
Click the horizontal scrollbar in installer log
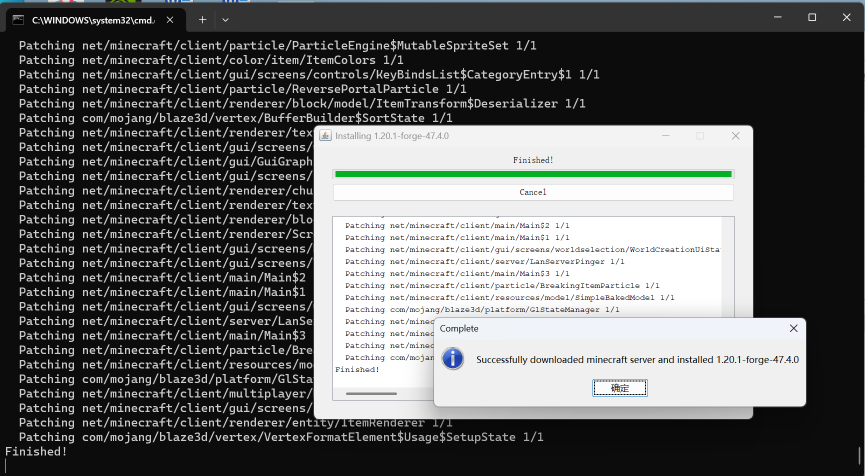[371, 393]
